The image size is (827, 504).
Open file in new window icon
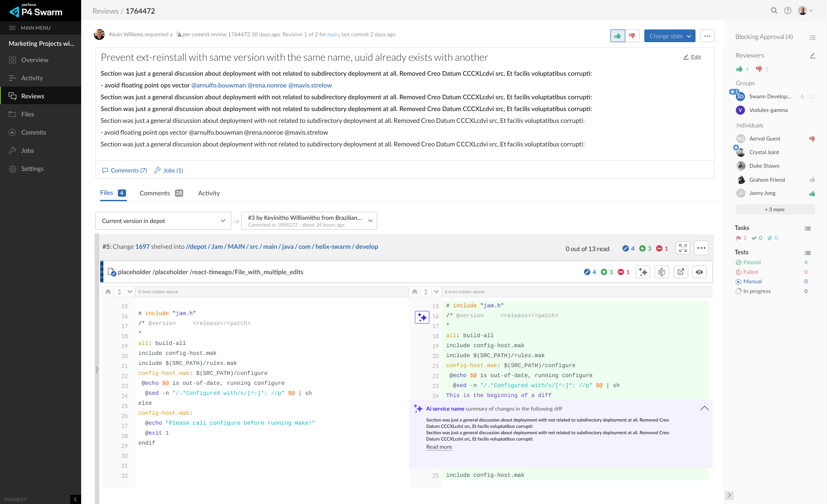pos(681,272)
